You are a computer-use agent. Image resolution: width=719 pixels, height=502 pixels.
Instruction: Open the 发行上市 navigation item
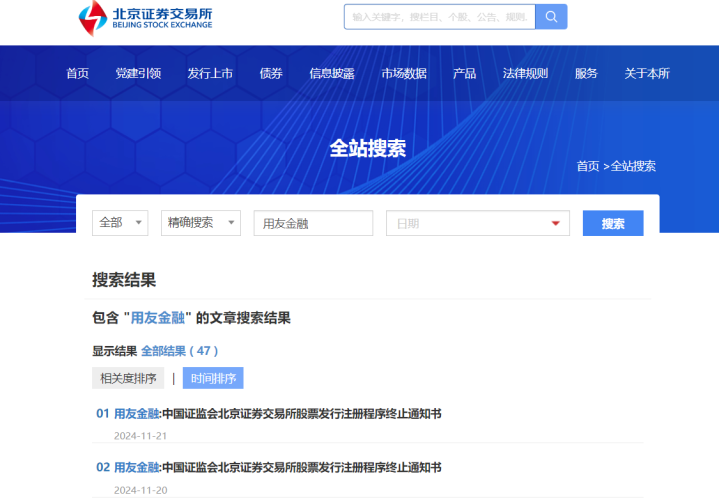210,73
